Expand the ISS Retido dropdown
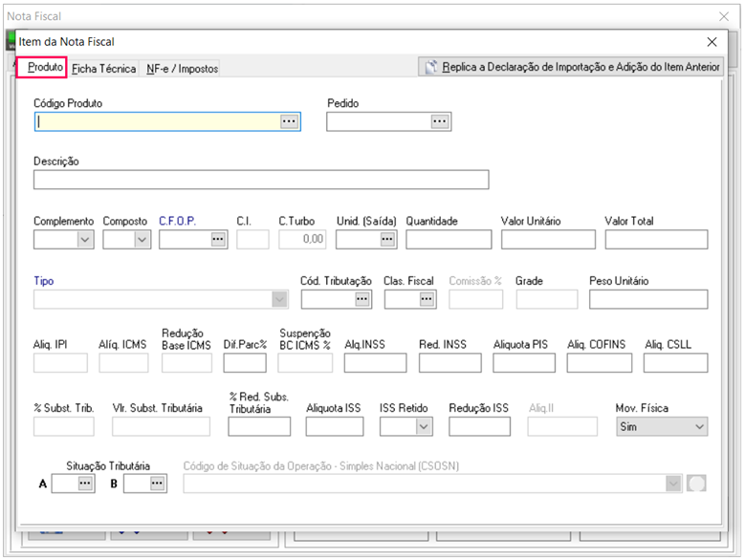The height and width of the screenshot is (560, 745). tap(424, 426)
